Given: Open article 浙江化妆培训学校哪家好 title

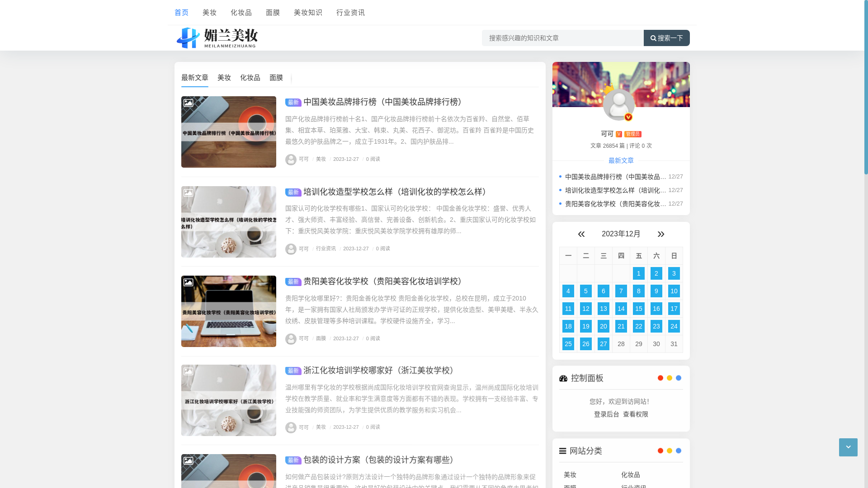Looking at the screenshot, I should click(x=381, y=371).
